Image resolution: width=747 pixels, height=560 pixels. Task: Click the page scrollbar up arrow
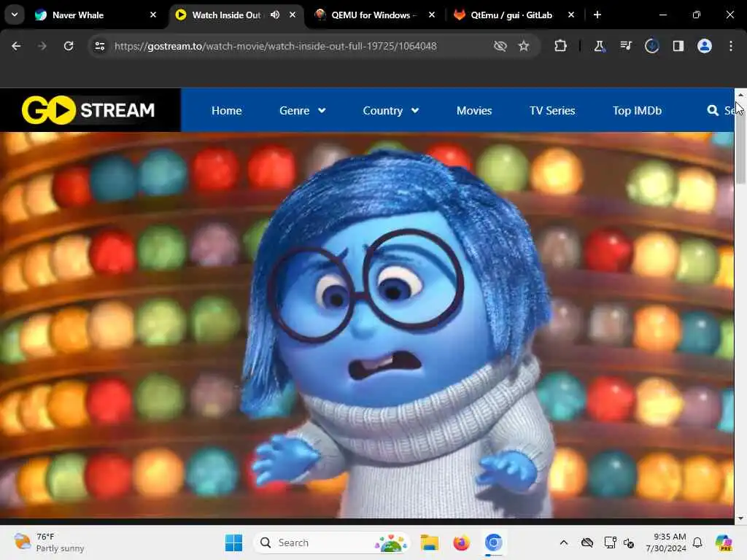click(x=740, y=95)
